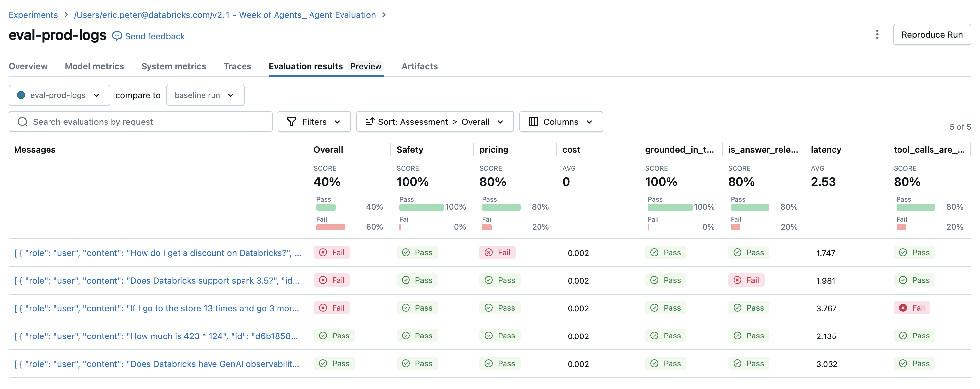Click Overall Fail badge for spark 3.5 row
This screenshot has height=389, width=980.
(332, 280)
